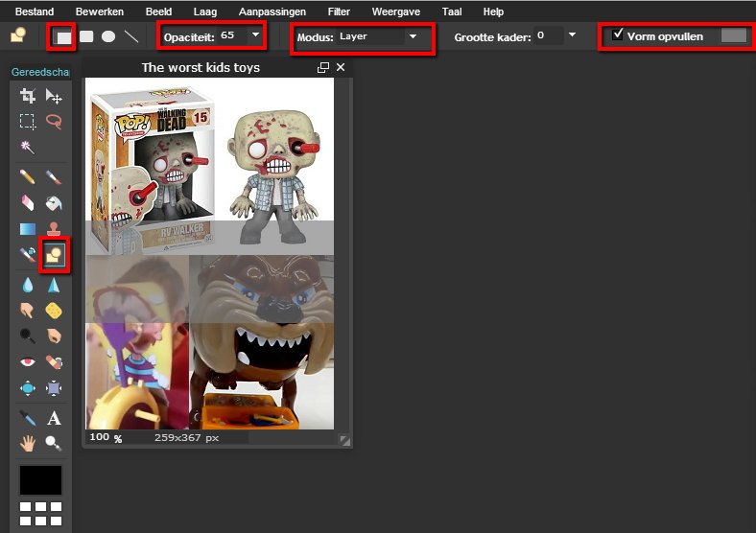756x533 pixels.
Task: Open the Beeld menu
Action: click(158, 12)
